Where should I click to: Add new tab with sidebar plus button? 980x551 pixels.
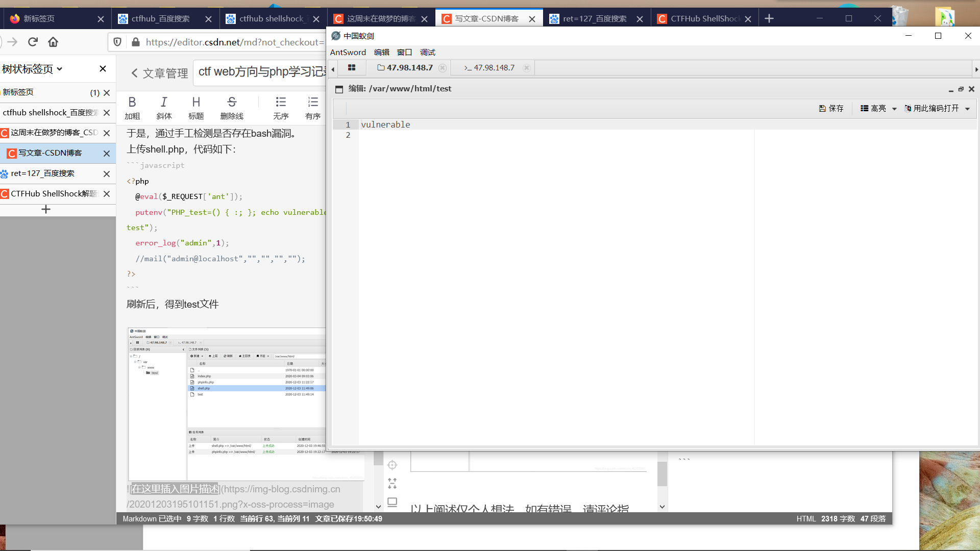coord(46,209)
